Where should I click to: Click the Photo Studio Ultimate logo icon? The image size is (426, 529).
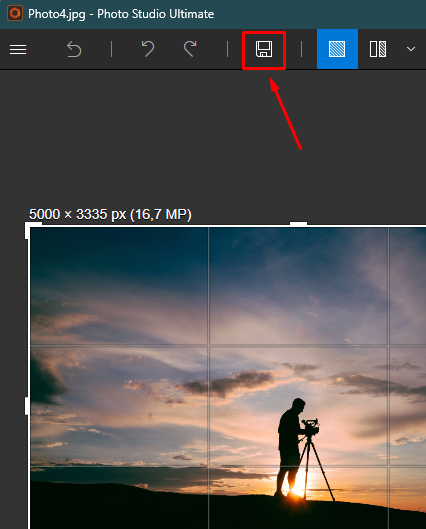pos(15,13)
